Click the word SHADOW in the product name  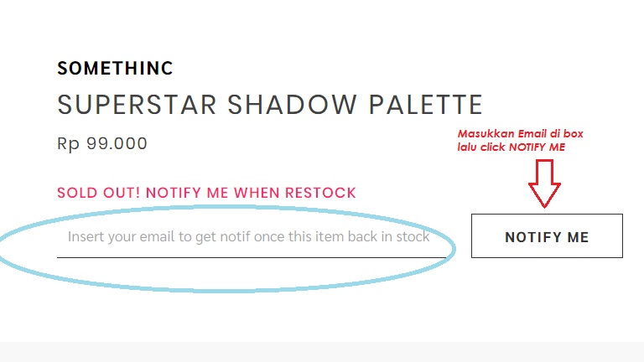point(292,104)
